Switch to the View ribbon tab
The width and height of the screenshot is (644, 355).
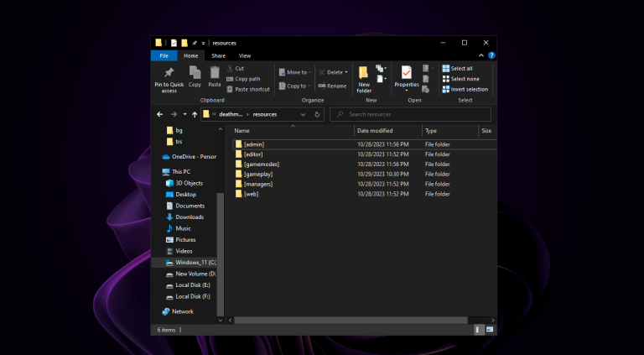[x=245, y=55]
